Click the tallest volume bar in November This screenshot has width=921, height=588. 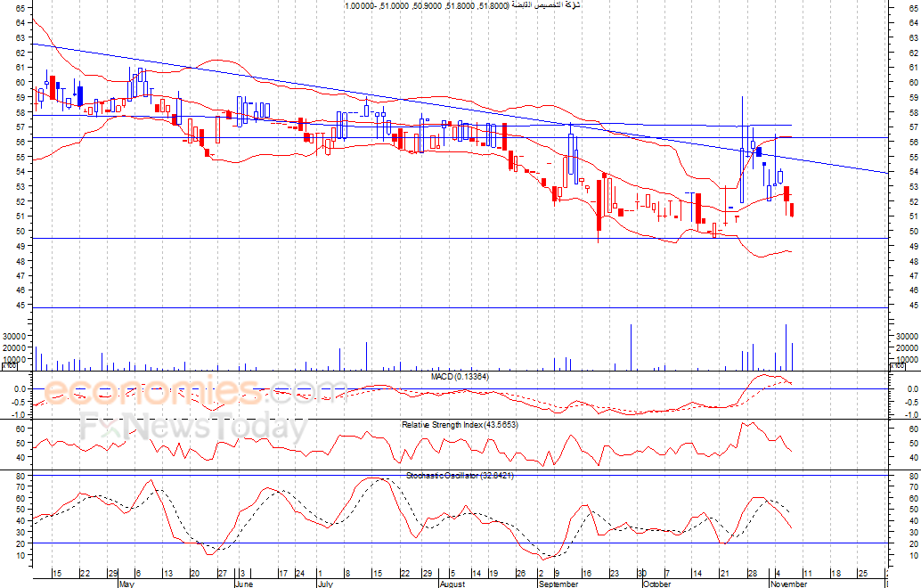786,347
